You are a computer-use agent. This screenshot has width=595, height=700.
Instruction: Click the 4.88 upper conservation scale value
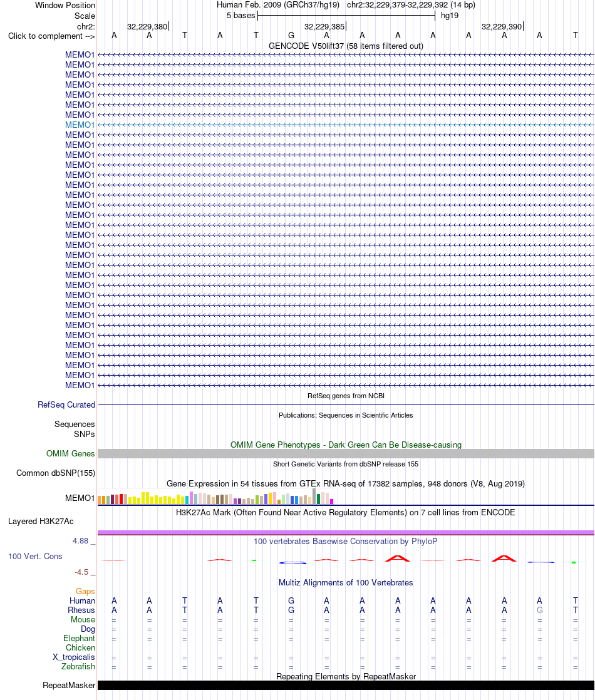(x=81, y=540)
